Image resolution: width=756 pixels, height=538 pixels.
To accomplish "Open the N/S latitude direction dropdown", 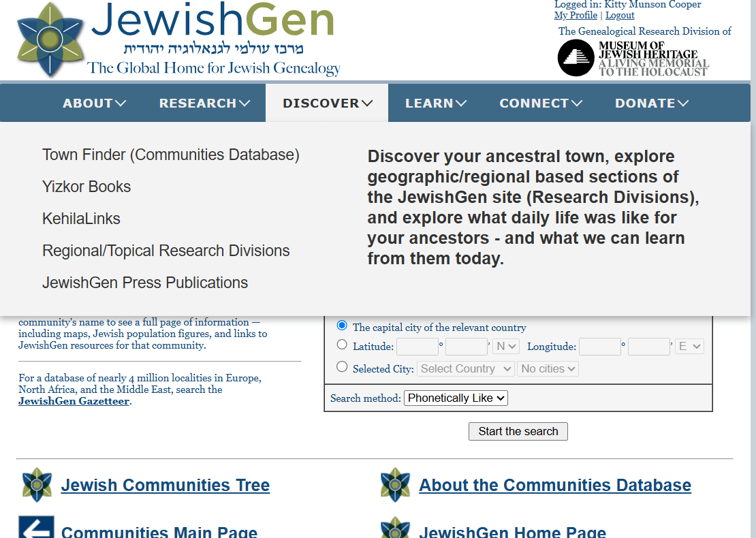I will click(506, 346).
